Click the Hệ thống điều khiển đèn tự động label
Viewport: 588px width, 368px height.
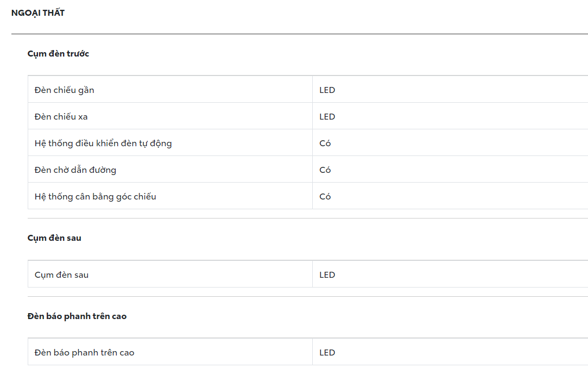pyautogui.click(x=103, y=144)
